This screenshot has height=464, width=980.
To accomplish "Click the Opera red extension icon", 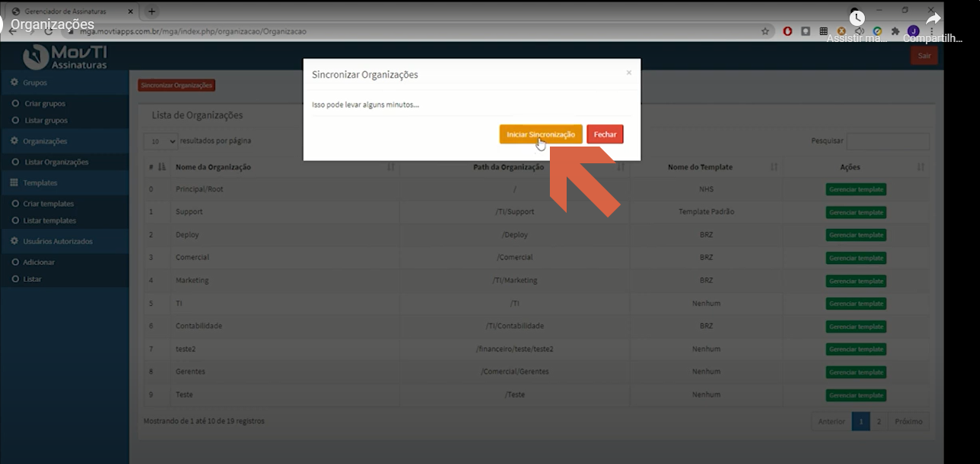I will 788,32.
